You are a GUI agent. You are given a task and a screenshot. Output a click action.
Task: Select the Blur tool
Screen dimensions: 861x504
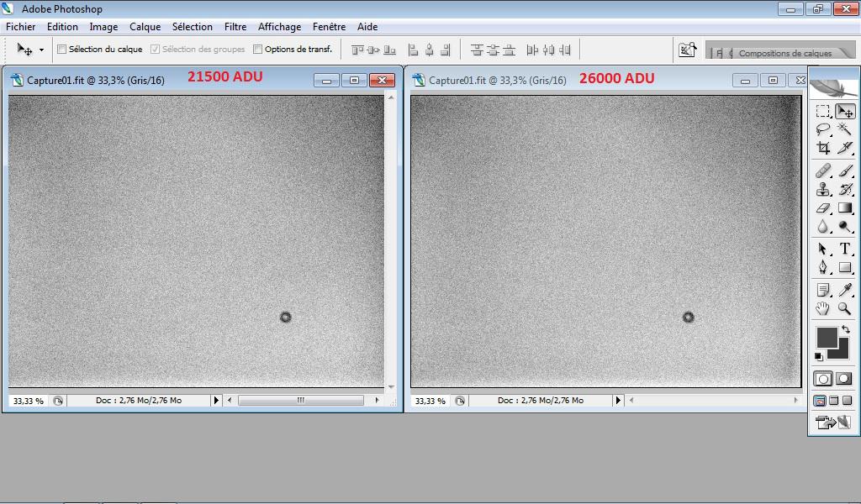click(x=822, y=227)
